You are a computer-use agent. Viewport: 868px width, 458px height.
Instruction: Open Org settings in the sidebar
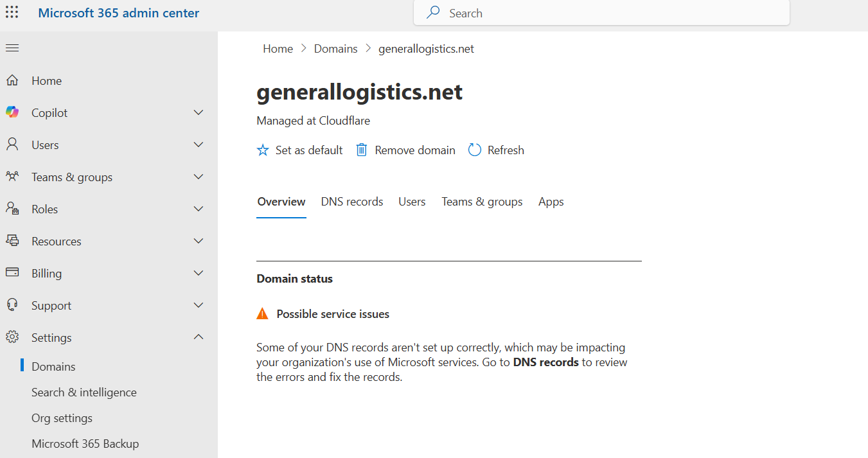62,418
